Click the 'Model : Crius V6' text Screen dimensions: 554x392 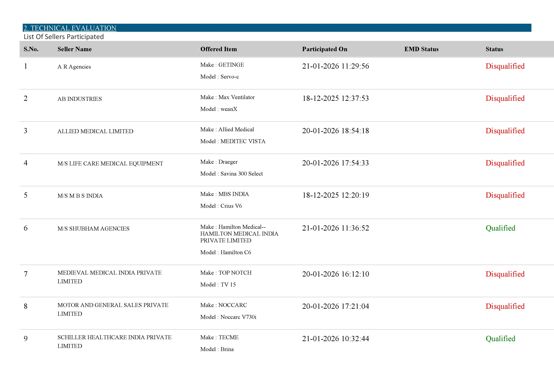point(221,206)
